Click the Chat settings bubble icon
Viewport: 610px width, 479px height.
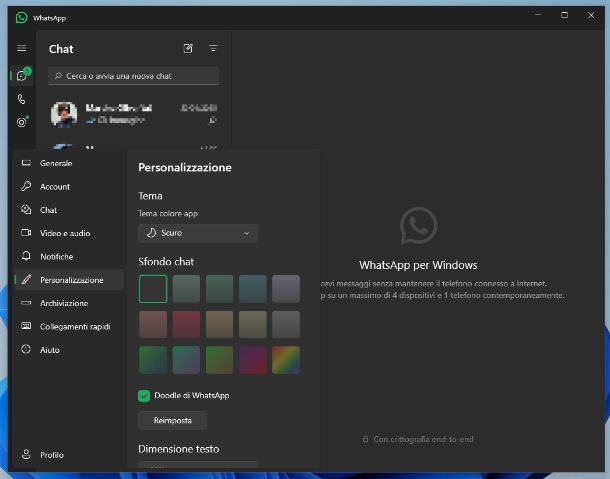pos(26,209)
